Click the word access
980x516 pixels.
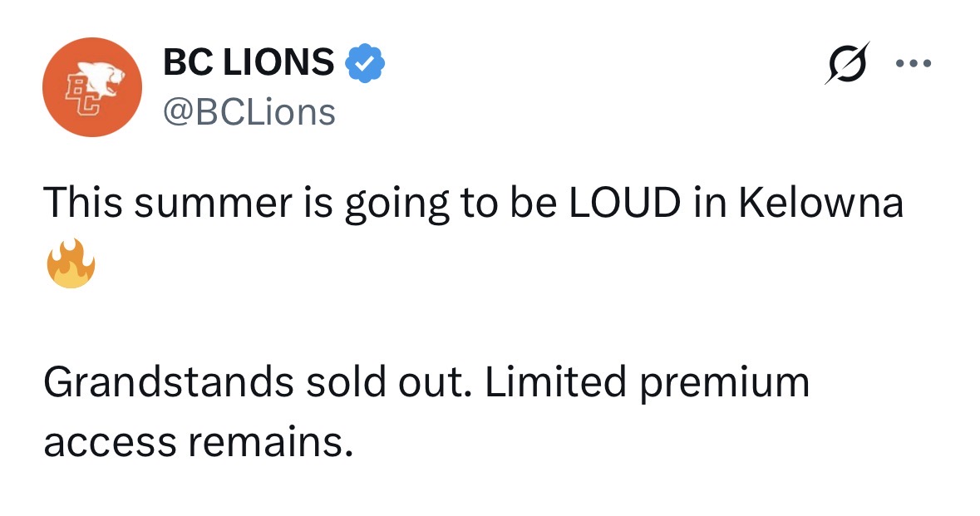[109, 441]
